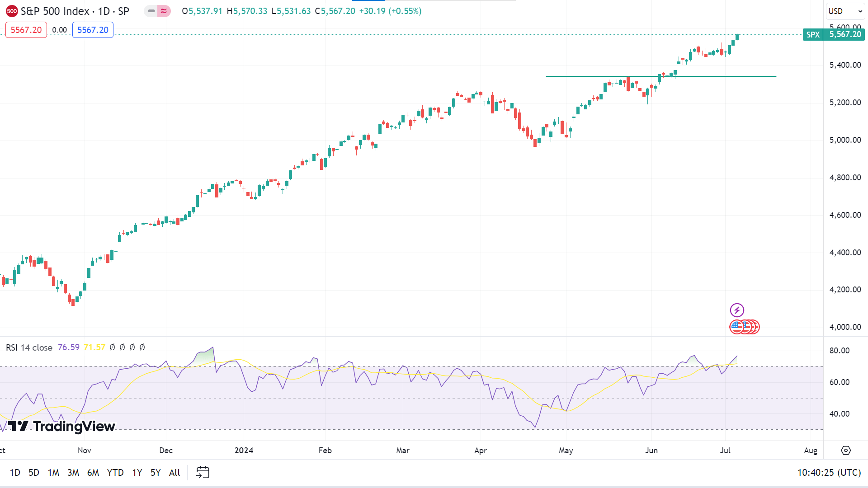The image size is (868, 488).
Task: Select the 3M time range
Action: [73, 473]
